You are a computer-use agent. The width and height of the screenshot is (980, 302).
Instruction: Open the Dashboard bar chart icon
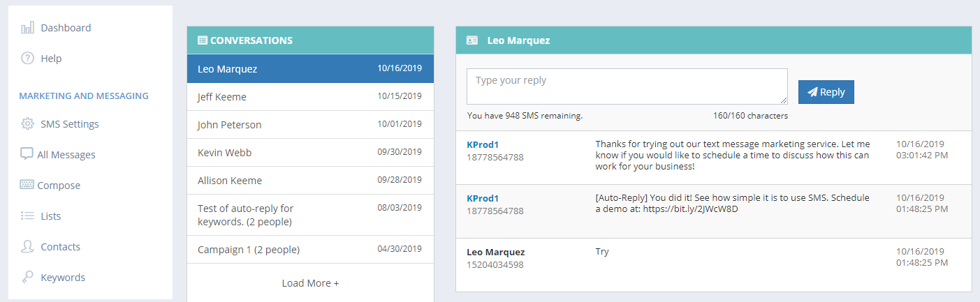click(x=27, y=28)
